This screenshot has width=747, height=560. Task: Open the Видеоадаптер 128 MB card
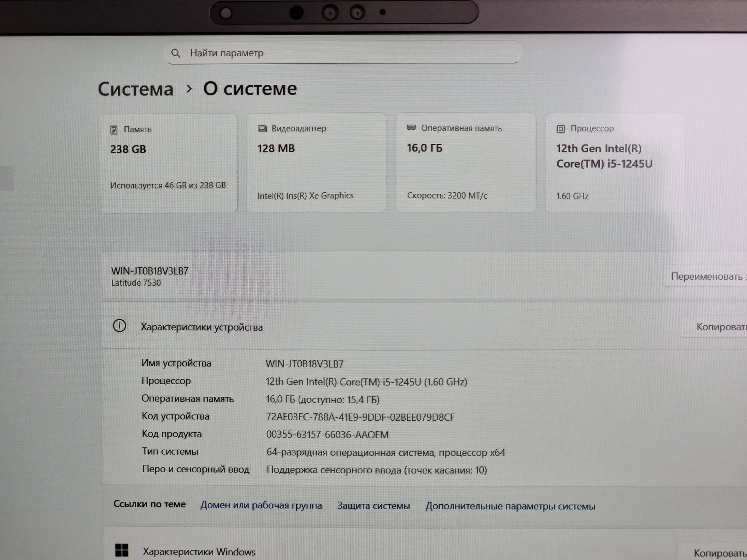click(316, 163)
